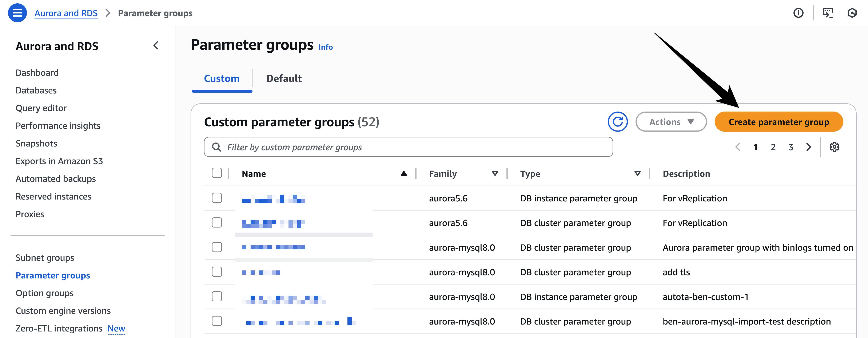Open Option groups in sidebar
The height and width of the screenshot is (338, 868).
[x=44, y=293]
